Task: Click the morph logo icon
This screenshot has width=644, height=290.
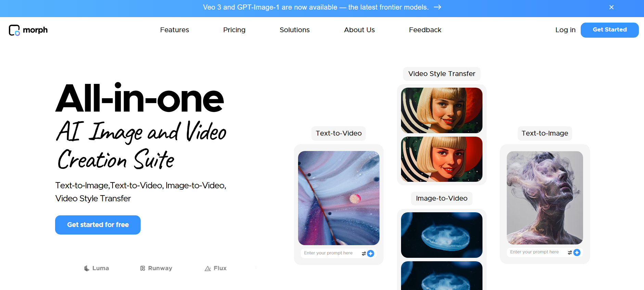Action: click(14, 30)
